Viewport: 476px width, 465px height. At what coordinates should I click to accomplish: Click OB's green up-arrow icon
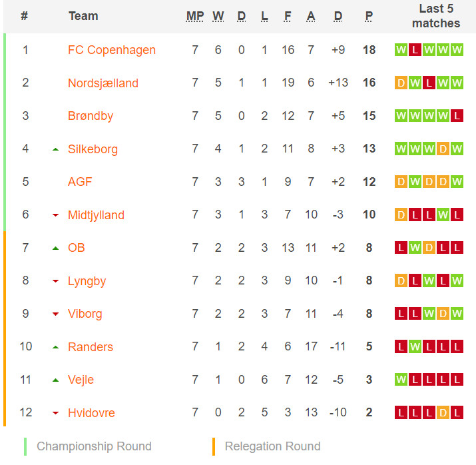(x=55, y=248)
